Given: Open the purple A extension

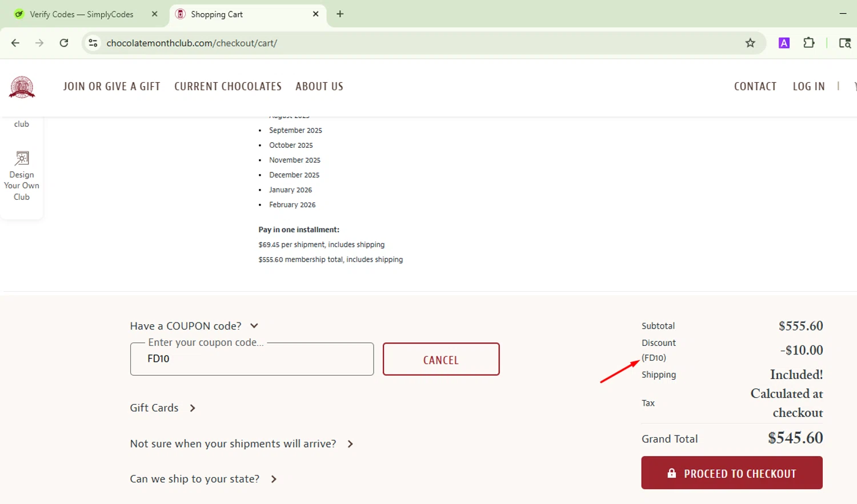Looking at the screenshot, I should [x=784, y=43].
